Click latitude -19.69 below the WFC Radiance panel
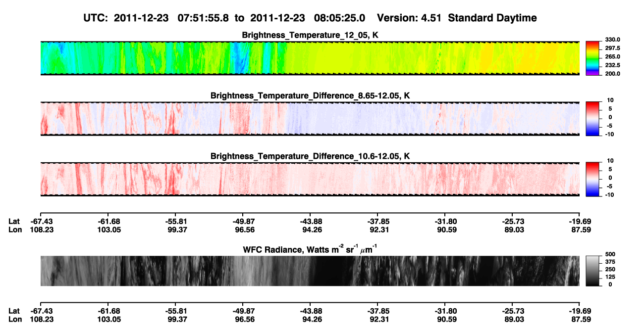This screenshot has width=644, height=330. [x=580, y=311]
